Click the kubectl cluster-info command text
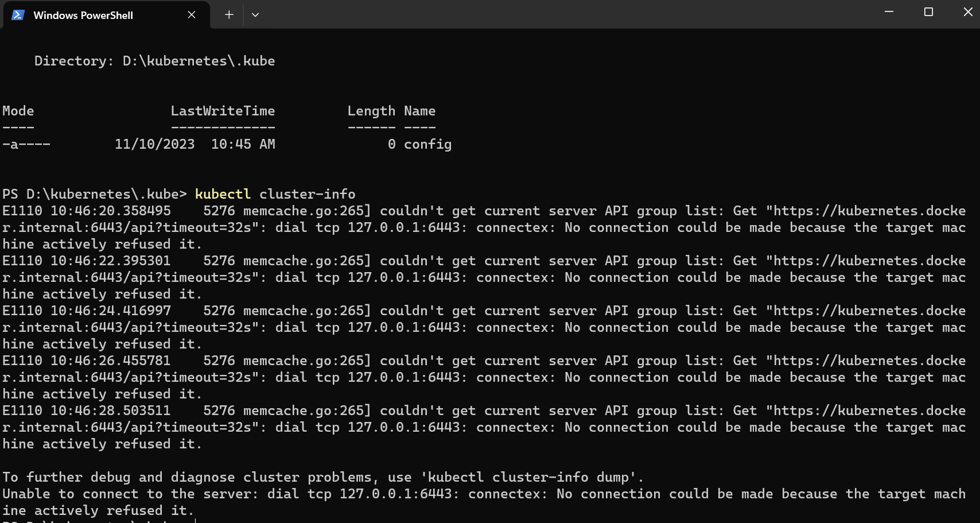980x523 pixels. tap(275, 194)
